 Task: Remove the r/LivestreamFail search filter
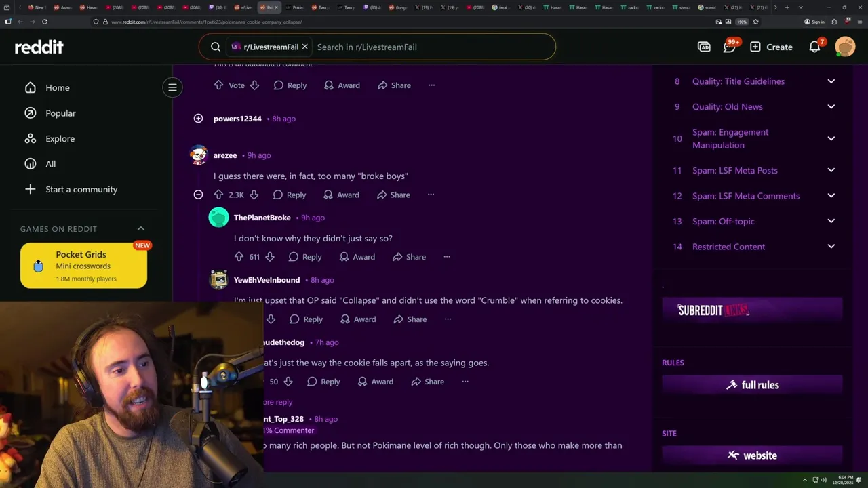tap(304, 47)
